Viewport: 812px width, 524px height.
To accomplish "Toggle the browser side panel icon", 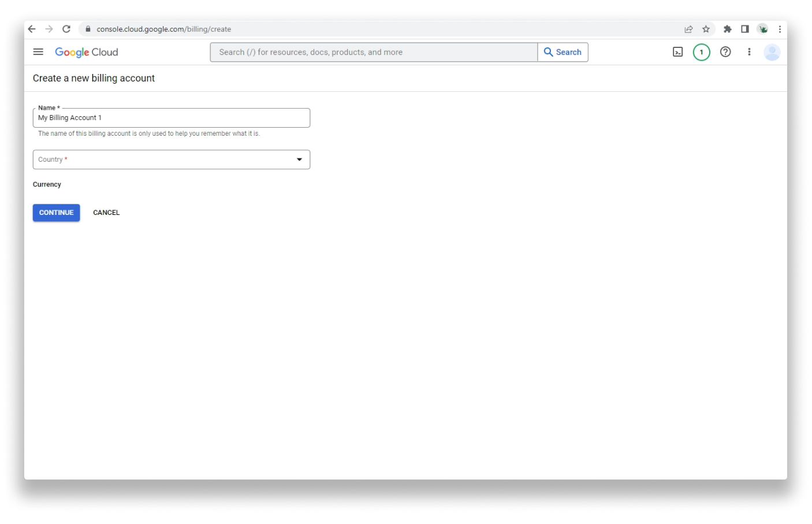I will tap(745, 29).
